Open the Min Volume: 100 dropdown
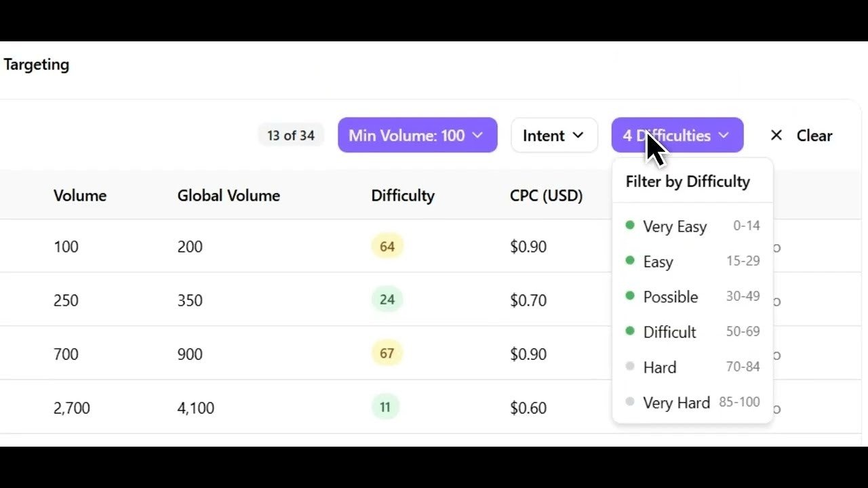This screenshot has width=868, height=488. click(417, 135)
